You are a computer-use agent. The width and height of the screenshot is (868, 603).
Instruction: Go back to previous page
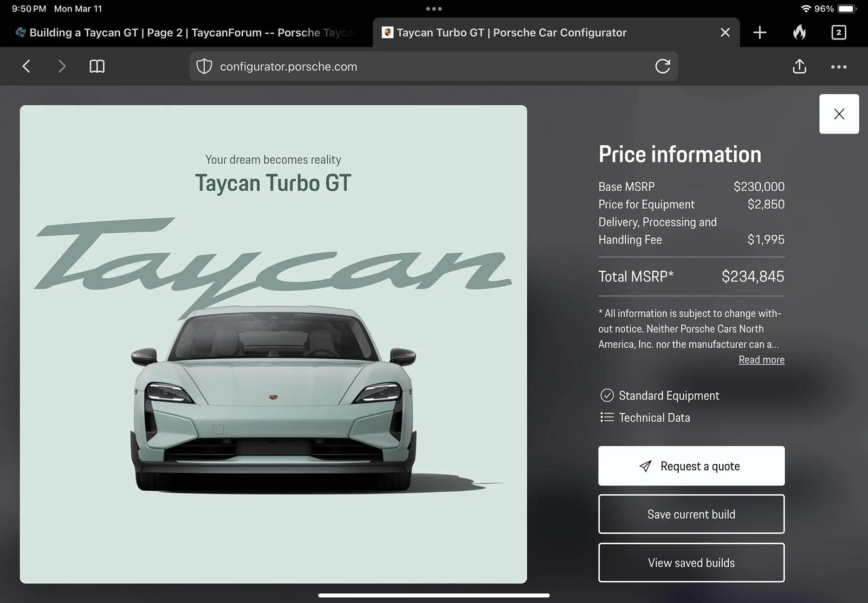pyautogui.click(x=26, y=66)
